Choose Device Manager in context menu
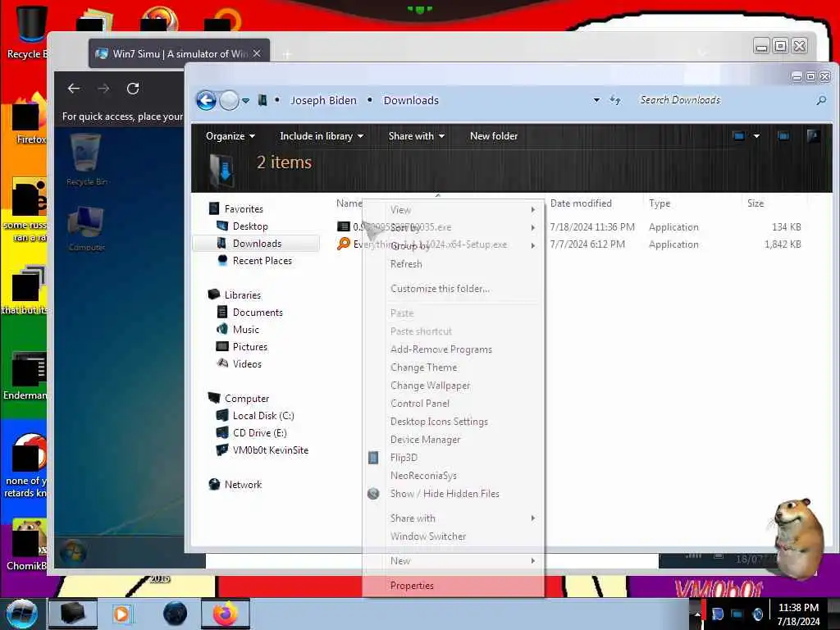This screenshot has height=630, width=840. [453, 440]
